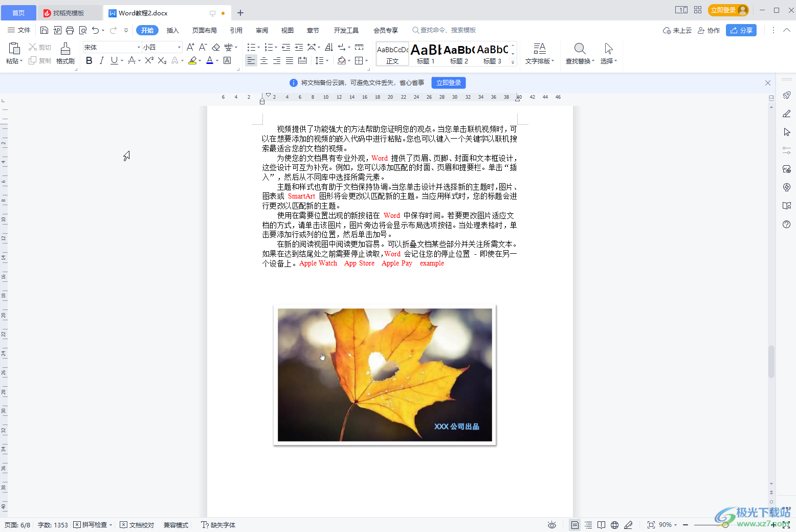The image size is (796, 532).
Task: Apply superscript formatting
Action: coord(149,60)
